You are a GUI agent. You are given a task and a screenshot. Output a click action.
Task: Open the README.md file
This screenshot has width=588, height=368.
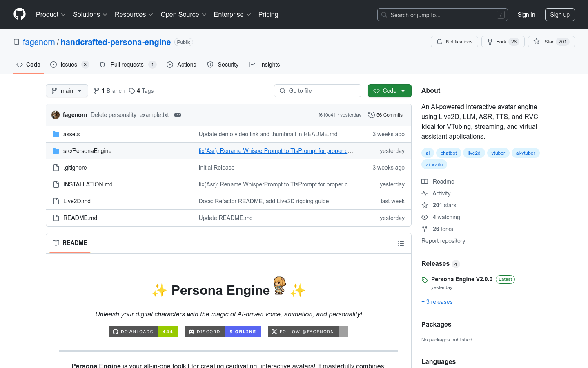click(80, 218)
